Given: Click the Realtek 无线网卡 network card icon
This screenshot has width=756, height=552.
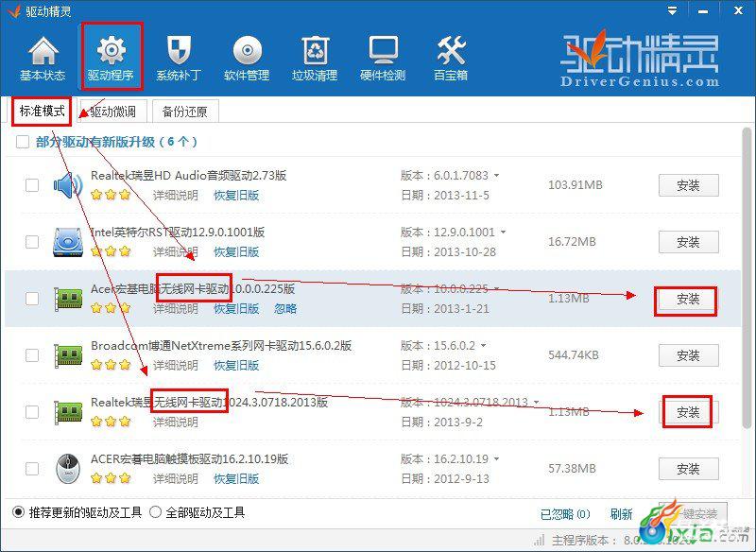Looking at the screenshot, I should click(68, 412).
